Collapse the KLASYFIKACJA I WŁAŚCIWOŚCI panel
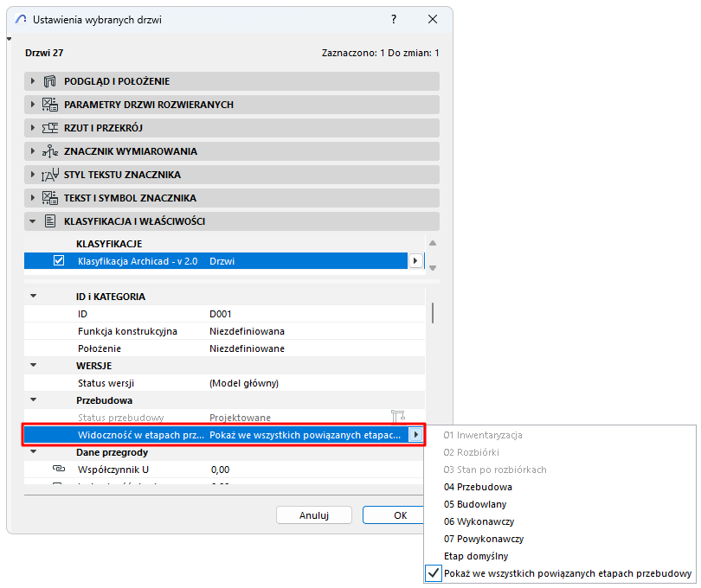701x588 pixels. [32, 221]
